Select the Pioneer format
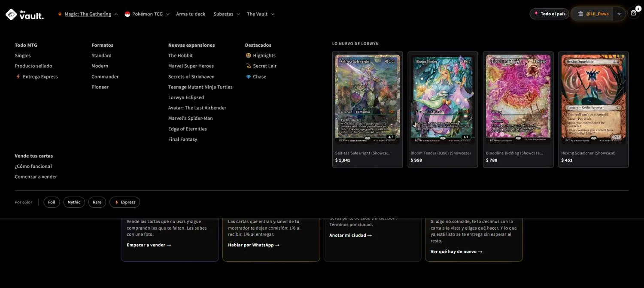 100,87
